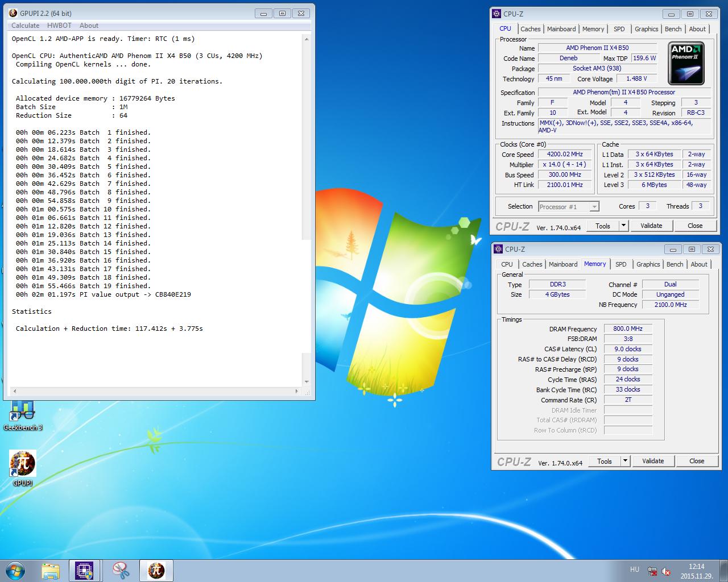The width and height of the screenshot is (728, 582).
Task: Click GPUPI horizontal scrollbar left arrow
Action: coord(15,391)
